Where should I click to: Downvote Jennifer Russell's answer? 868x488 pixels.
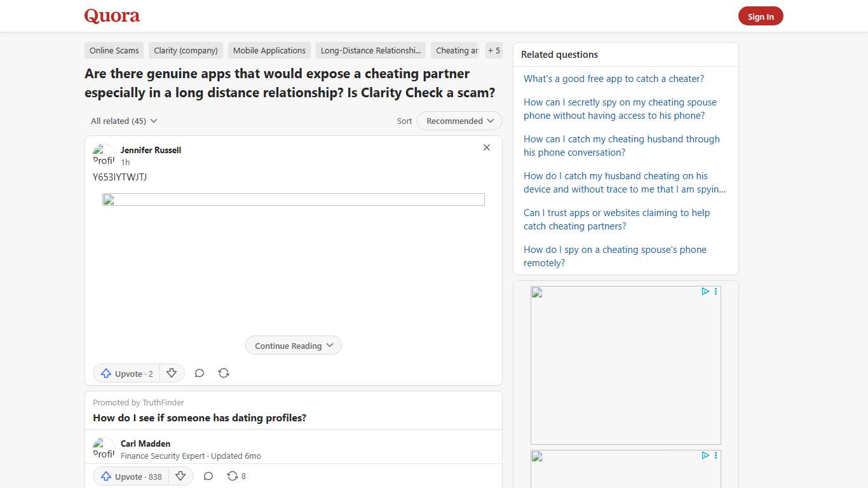tap(172, 374)
